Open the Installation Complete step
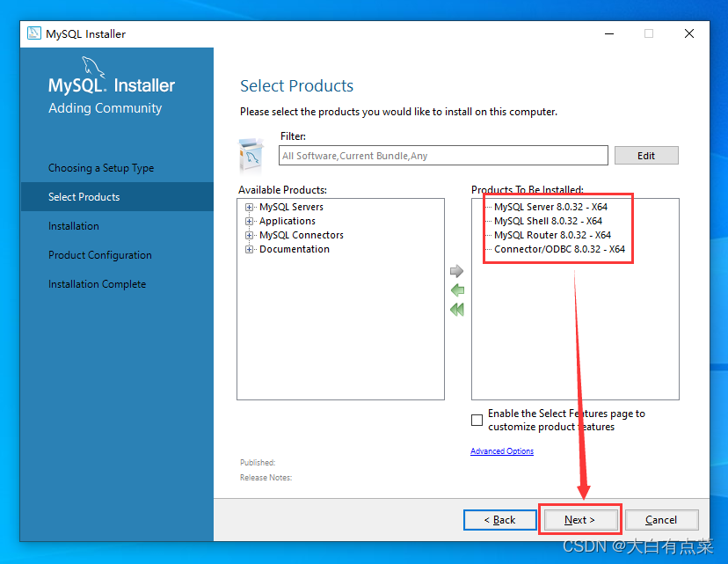 click(x=97, y=284)
